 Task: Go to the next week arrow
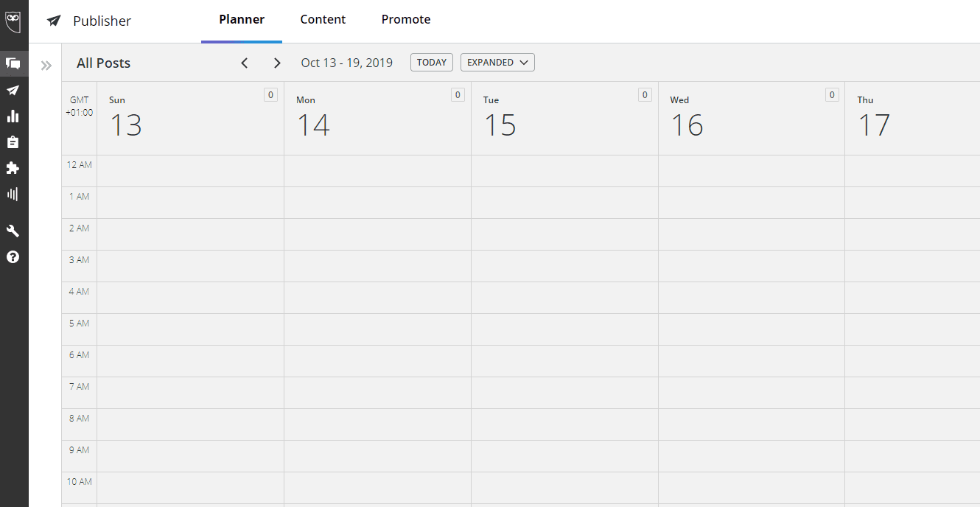click(277, 63)
